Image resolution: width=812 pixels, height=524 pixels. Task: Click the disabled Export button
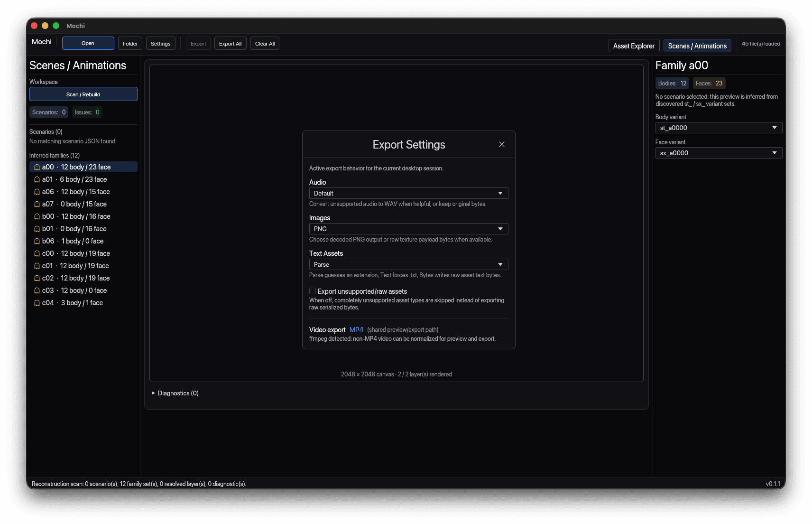point(198,43)
